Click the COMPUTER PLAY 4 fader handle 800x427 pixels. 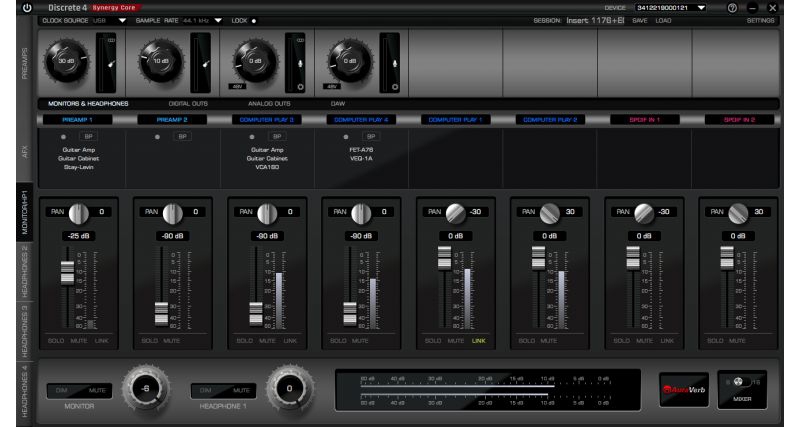click(350, 313)
